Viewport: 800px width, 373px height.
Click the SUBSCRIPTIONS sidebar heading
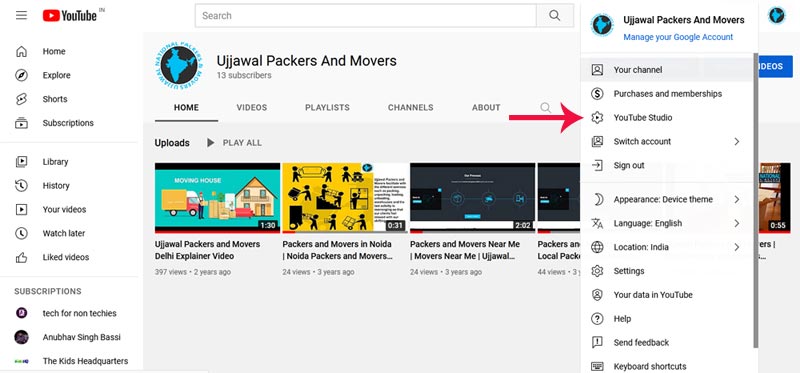[x=47, y=291]
